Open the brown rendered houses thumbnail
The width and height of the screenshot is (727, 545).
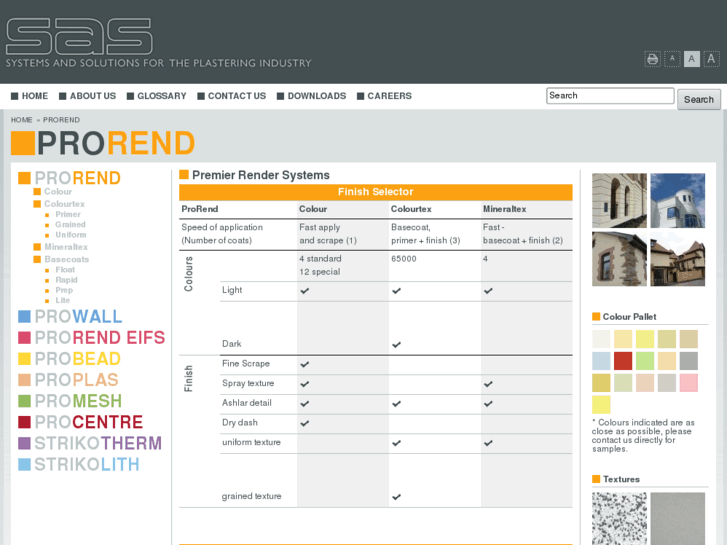pyautogui.click(x=677, y=259)
